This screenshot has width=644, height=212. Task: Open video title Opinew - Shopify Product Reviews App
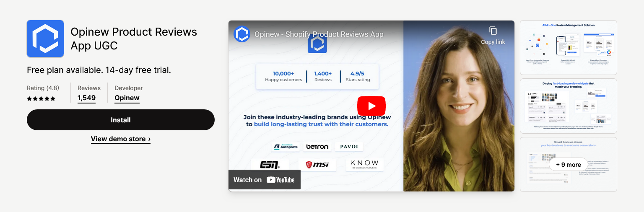319,34
